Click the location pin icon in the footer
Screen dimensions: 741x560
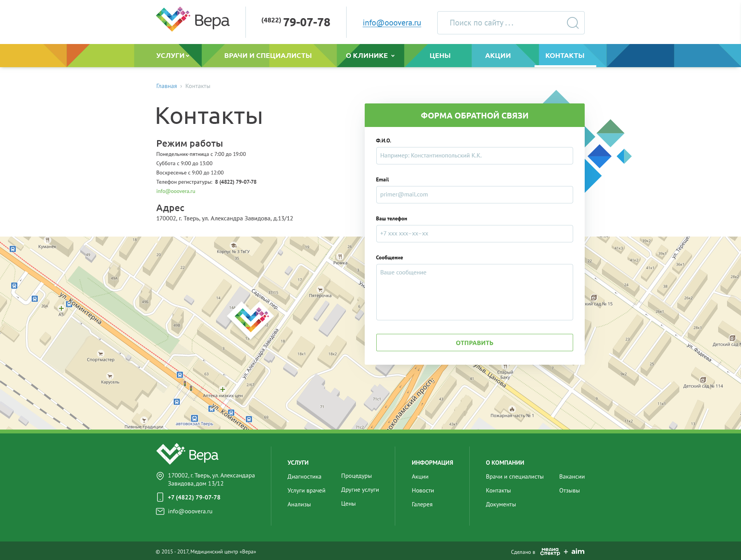pos(160,476)
